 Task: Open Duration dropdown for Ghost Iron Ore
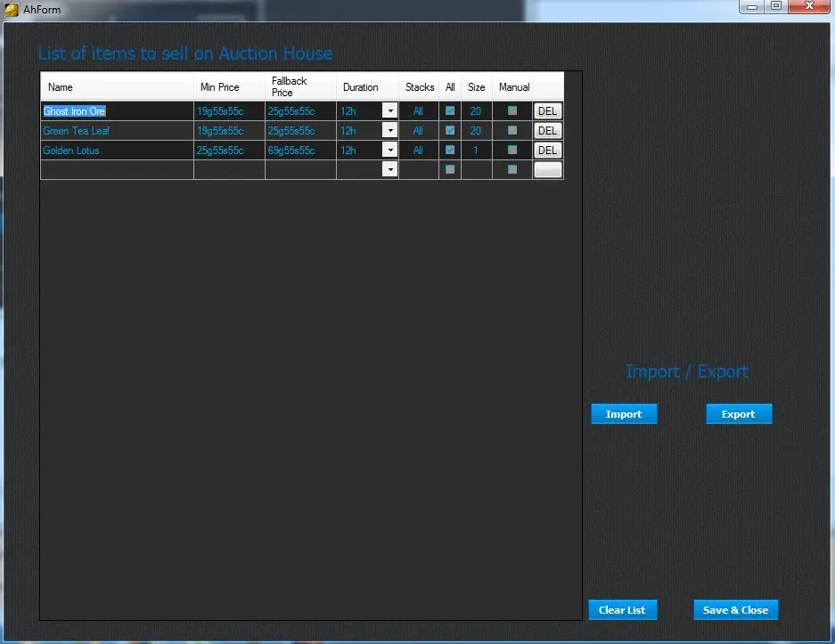pos(389,111)
